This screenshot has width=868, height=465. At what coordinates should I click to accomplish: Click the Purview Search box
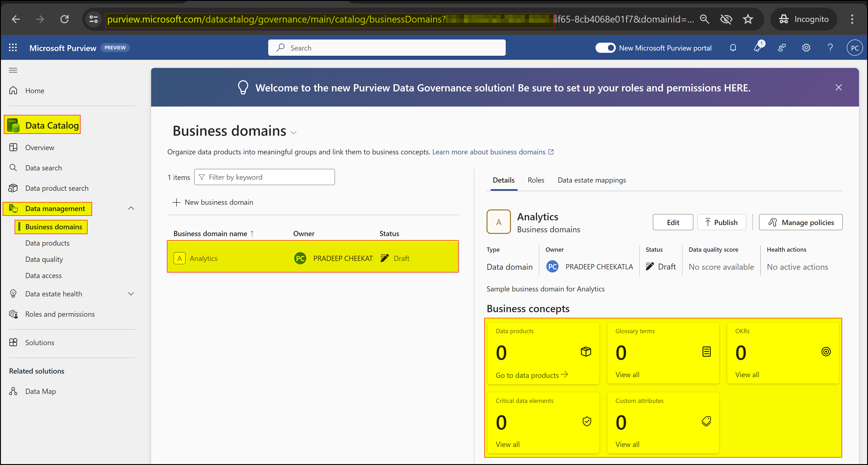[386, 48]
